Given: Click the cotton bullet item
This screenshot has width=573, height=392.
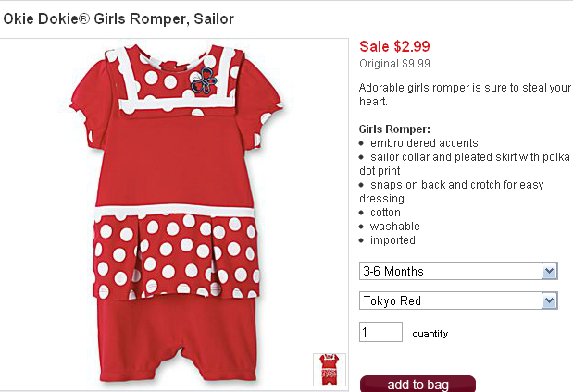Looking at the screenshot, I should 385,213.
